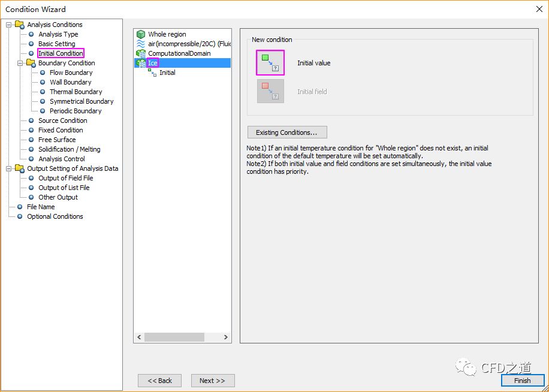
Task: Select Optional Conditions in the tree
Action: (x=55, y=216)
